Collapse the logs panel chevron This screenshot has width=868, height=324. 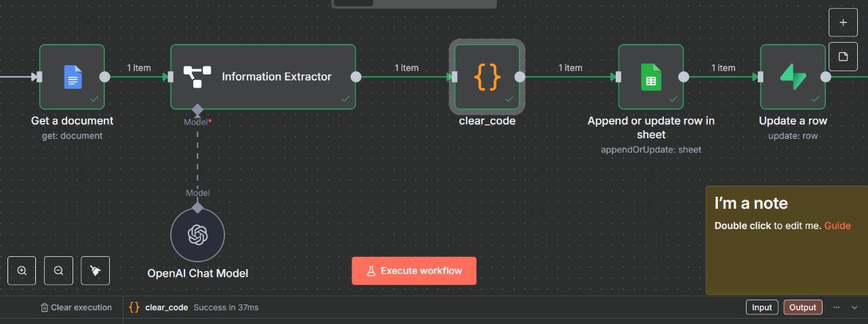[x=854, y=307]
